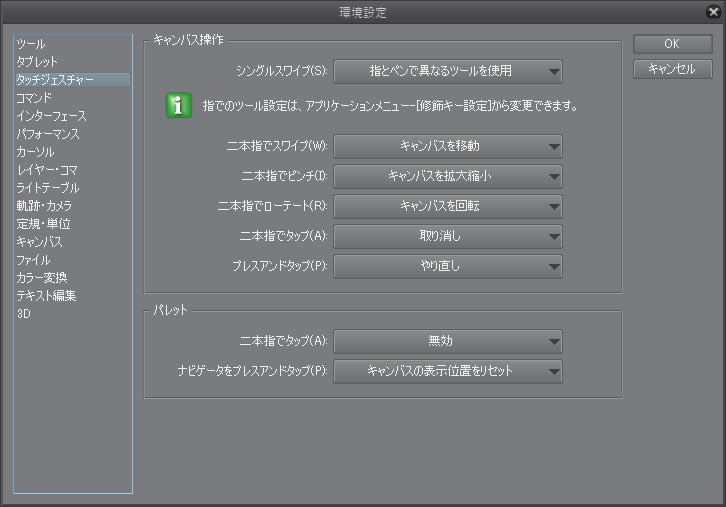726x507 pixels.
Task: Click the 環境設定 title bar text
Action: pyautogui.click(x=363, y=13)
